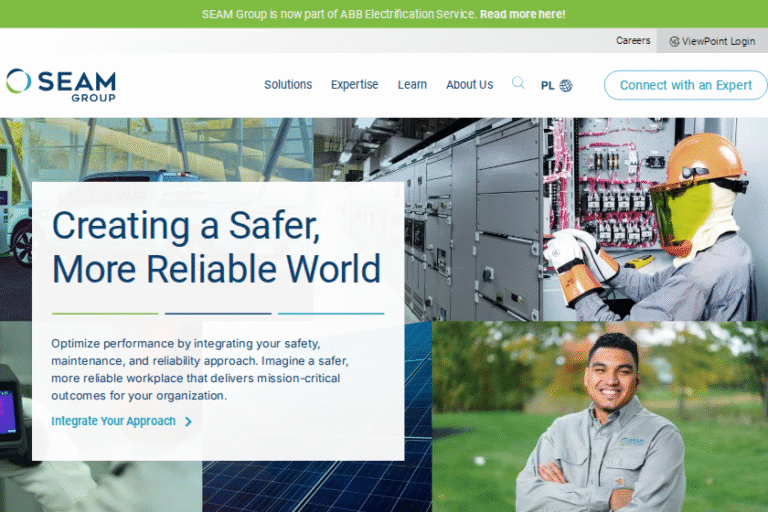Screen dimensions: 768x512
Task: Click the globe language icon
Action: (566, 86)
